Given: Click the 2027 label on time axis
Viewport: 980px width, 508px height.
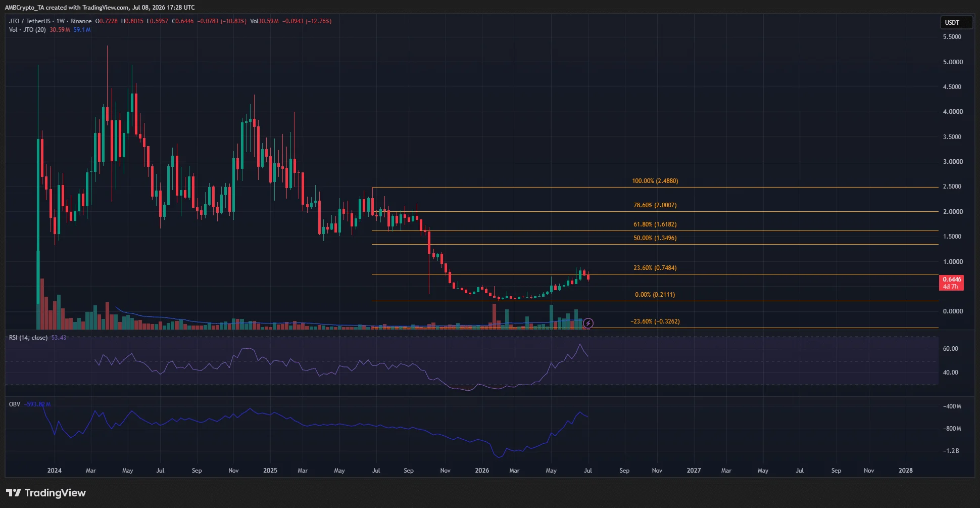Looking at the screenshot, I should point(694,471).
